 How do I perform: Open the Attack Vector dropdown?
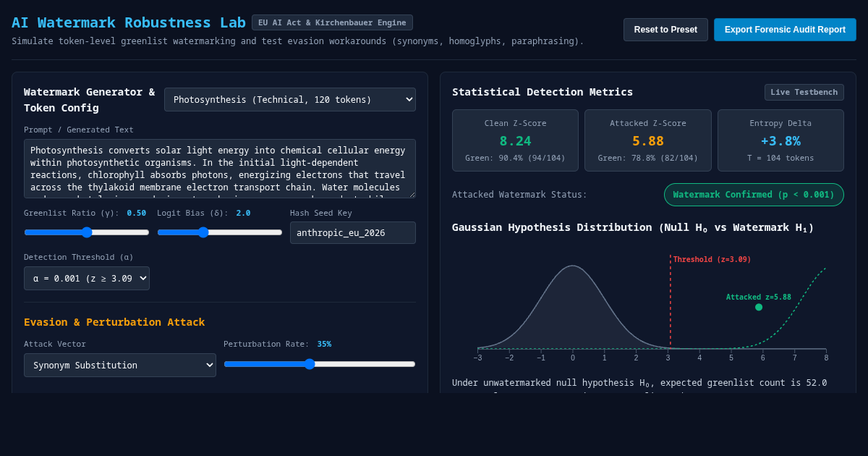[x=120, y=365]
